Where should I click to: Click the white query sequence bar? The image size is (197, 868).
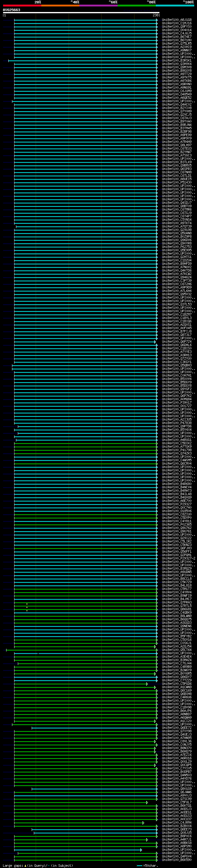tap(81, 12)
